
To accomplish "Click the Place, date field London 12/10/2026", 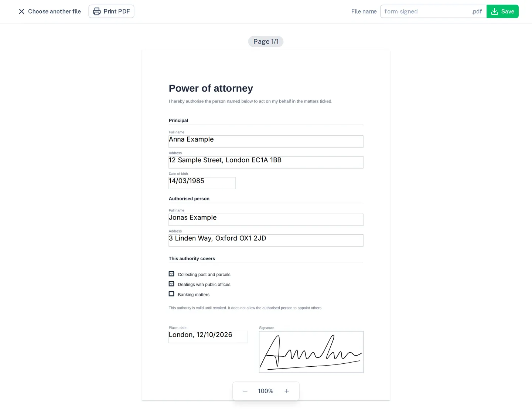I will pyautogui.click(x=208, y=337).
